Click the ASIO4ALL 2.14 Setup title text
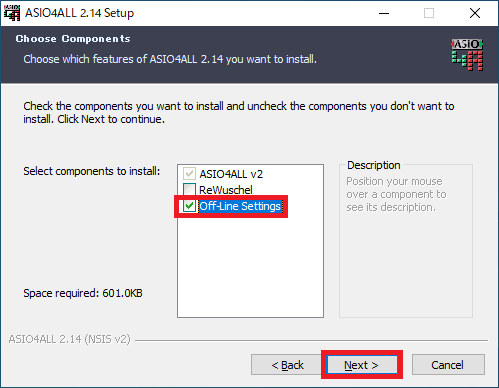Viewport: 499px width, 388px height. coord(79,13)
